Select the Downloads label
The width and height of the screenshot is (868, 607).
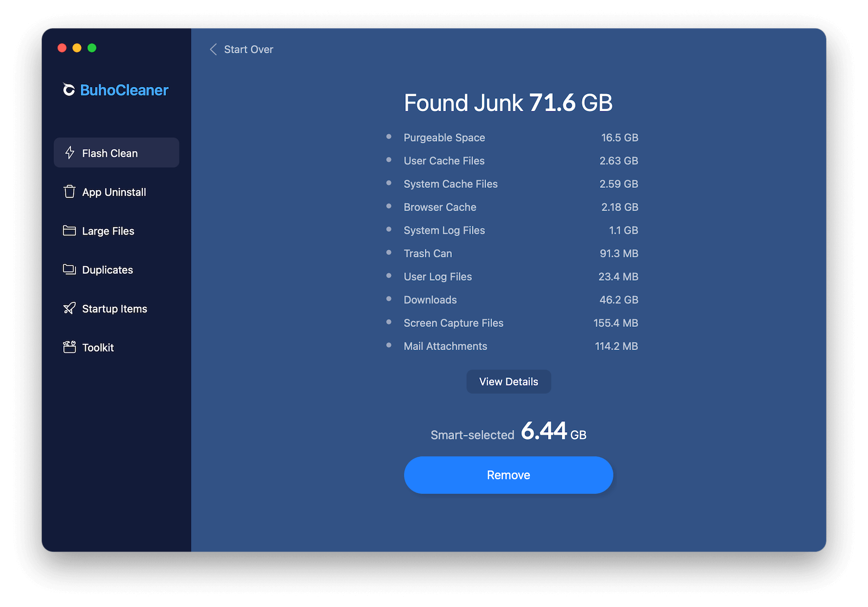click(x=430, y=300)
